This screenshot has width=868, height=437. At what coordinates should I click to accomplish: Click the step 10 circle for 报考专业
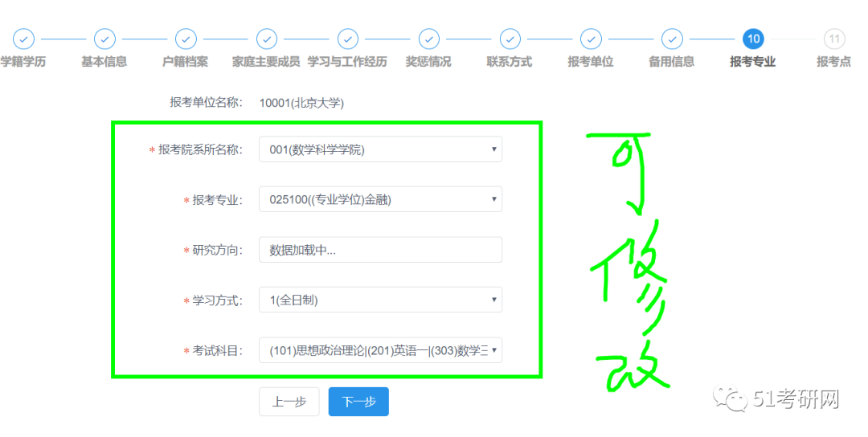(x=753, y=39)
